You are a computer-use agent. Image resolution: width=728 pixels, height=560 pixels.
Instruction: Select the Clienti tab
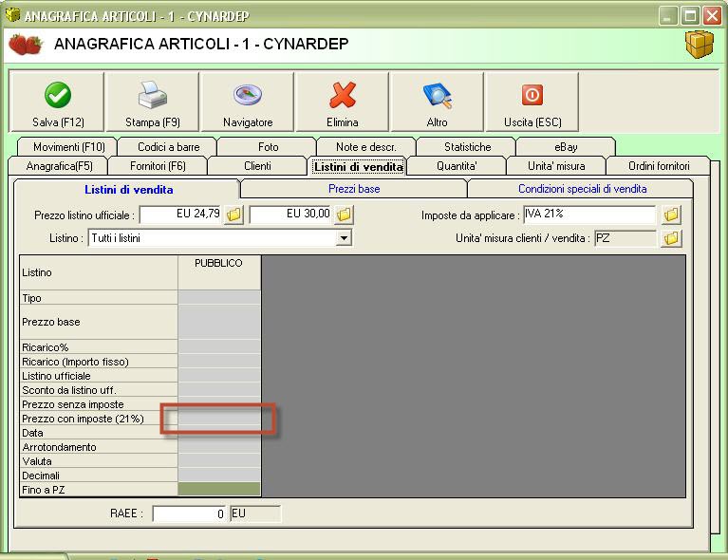[257, 166]
